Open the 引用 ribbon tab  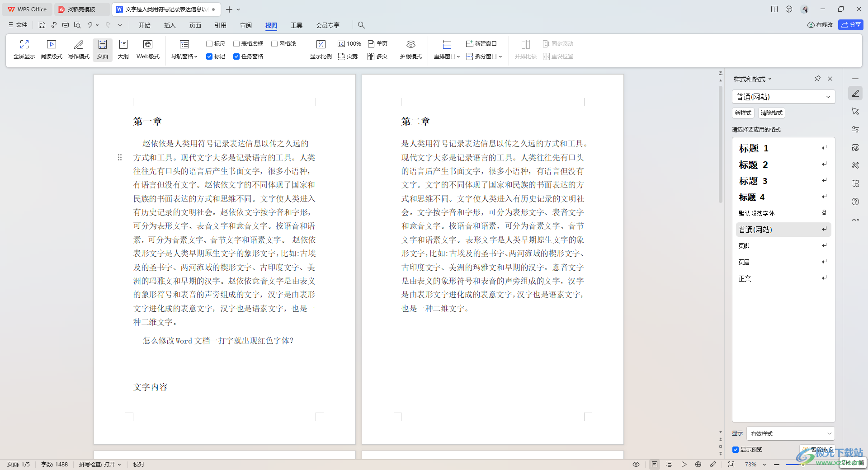tap(221, 25)
